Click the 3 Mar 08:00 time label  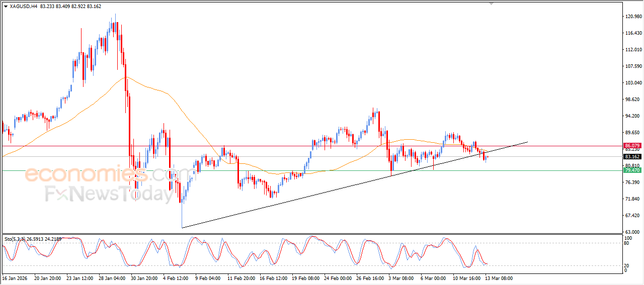pyautogui.click(x=401, y=277)
